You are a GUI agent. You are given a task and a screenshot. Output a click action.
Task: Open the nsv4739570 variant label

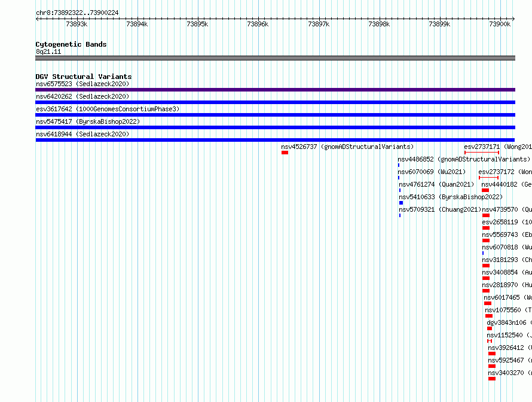tap(507, 209)
